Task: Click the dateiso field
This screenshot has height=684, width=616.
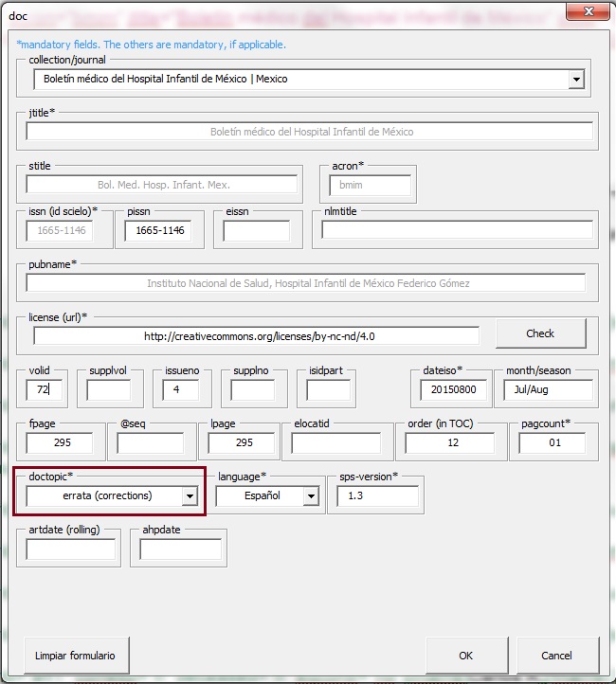Action: [452, 389]
